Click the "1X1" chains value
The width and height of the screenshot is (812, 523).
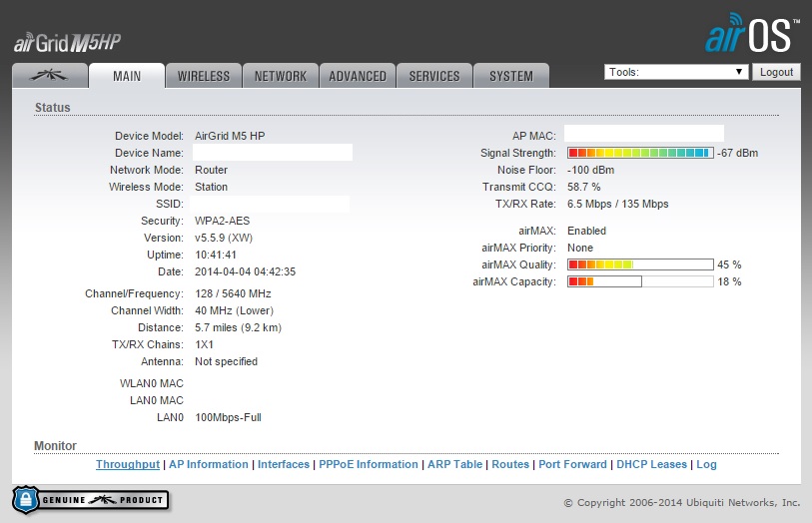204,344
